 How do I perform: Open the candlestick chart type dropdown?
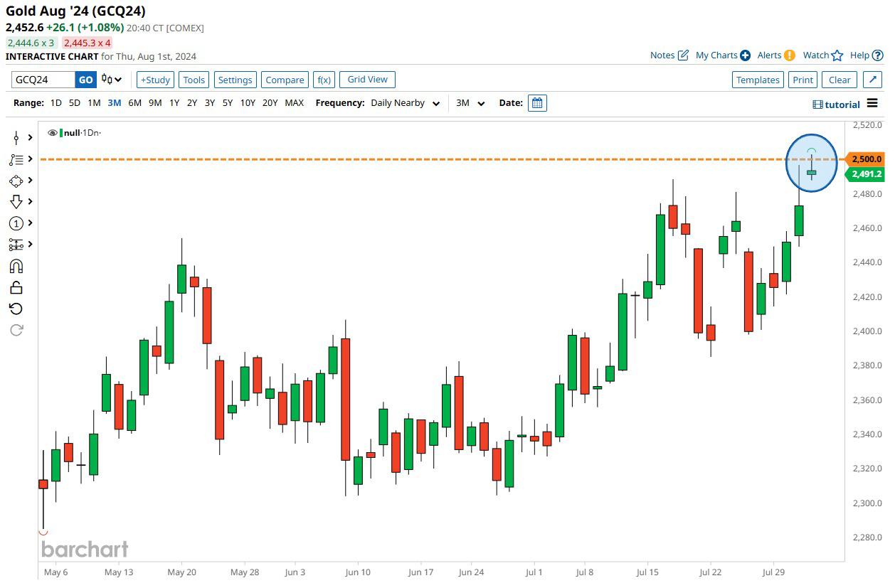point(112,80)
